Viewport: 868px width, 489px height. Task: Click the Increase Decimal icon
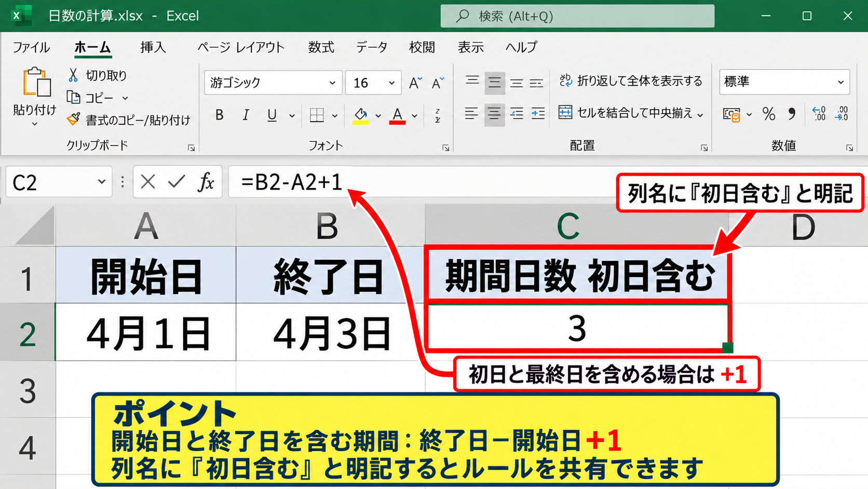pos(819,114)
